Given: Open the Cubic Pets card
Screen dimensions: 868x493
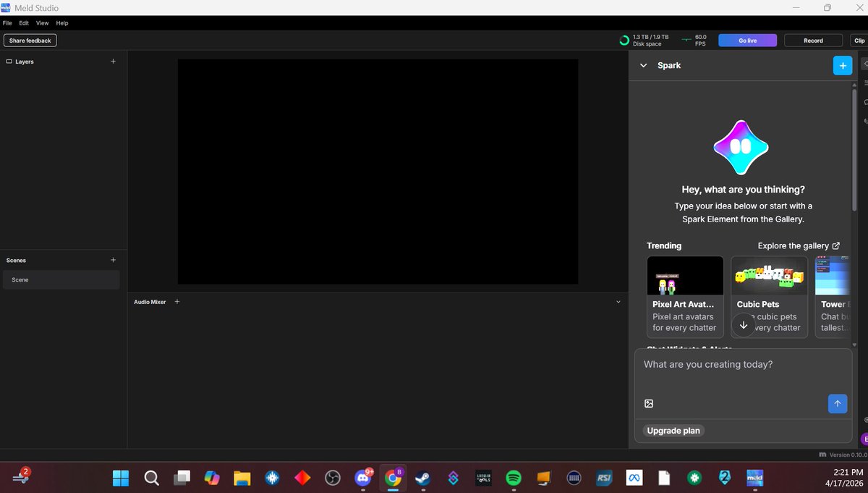Looking at the screenshot, I should tap(769, 297).
